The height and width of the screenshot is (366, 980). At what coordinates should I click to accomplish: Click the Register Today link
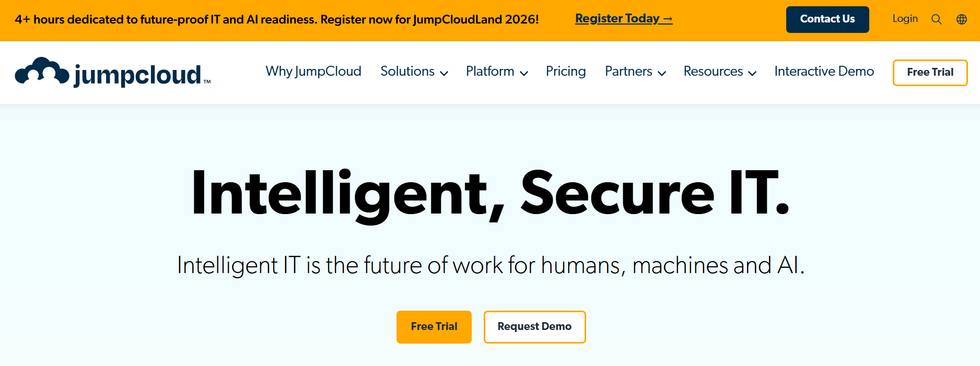point(623,18)
